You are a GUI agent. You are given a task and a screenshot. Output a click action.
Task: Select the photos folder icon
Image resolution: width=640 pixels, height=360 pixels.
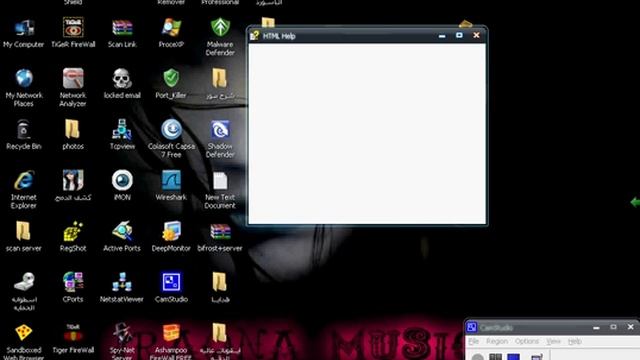[73, 129]
